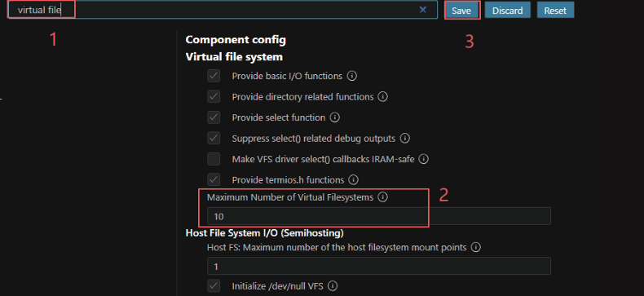The image size is (644, 296).
Task: Show info for Provide select function
Action: click(x=335, y=117)
